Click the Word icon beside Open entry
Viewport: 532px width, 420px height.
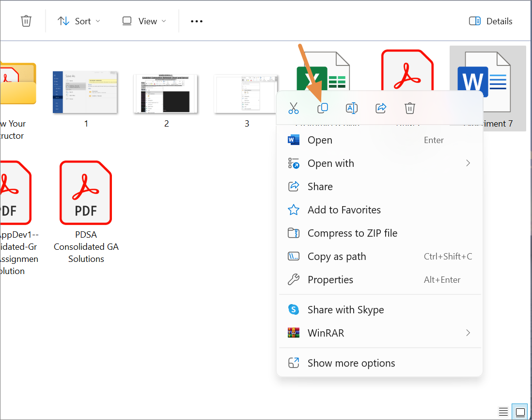click(x=294, y=140)
